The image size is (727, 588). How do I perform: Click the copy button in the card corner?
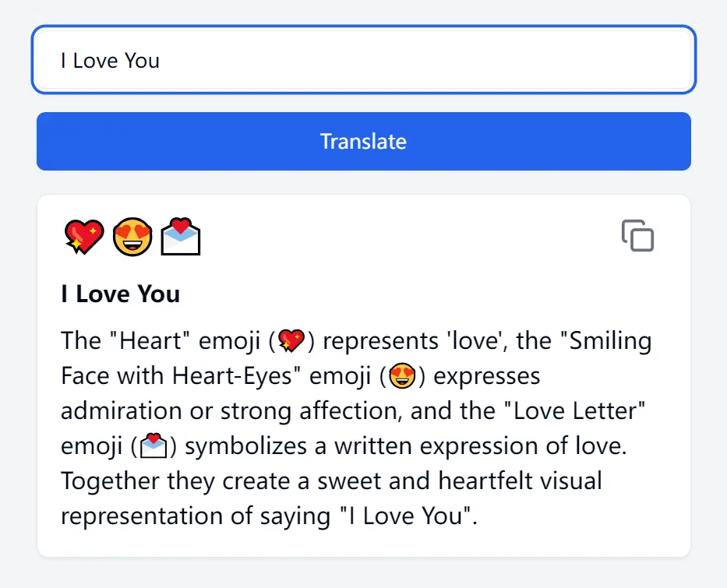pyautogui.click(x=637, y=236)
